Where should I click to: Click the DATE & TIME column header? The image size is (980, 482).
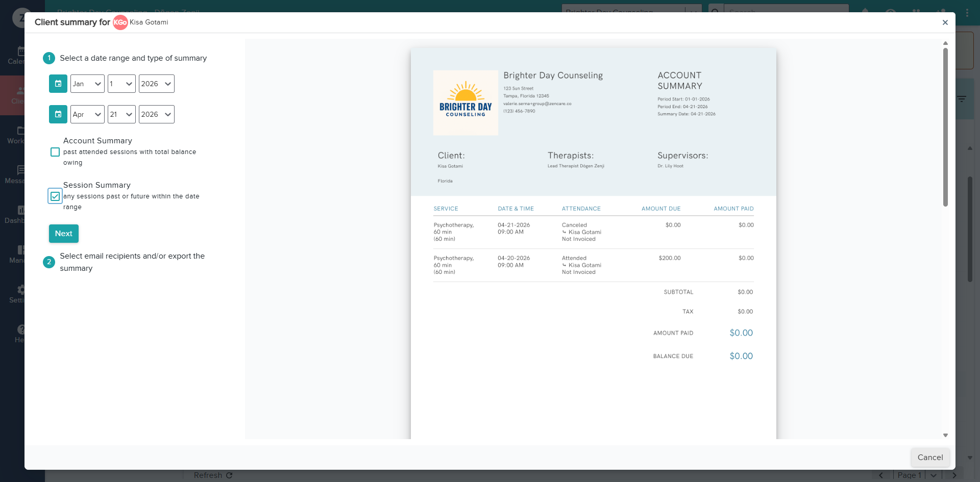[x=516, y=209]
